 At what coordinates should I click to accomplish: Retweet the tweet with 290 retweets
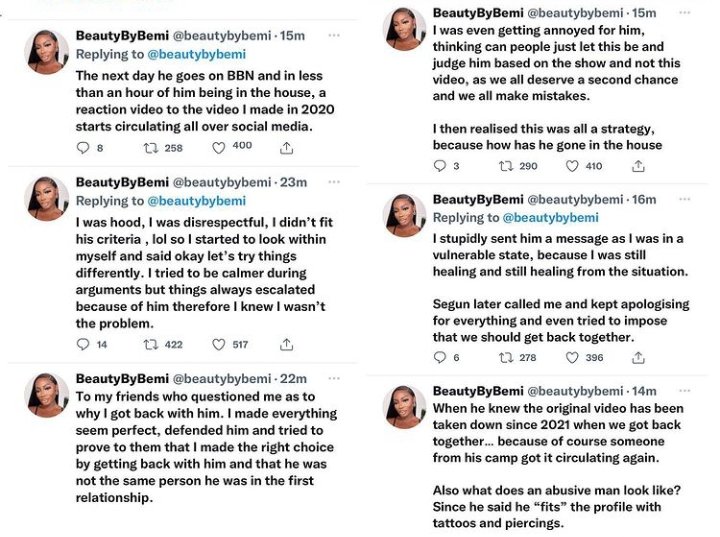pyautogui.click(x=506, y=166)
